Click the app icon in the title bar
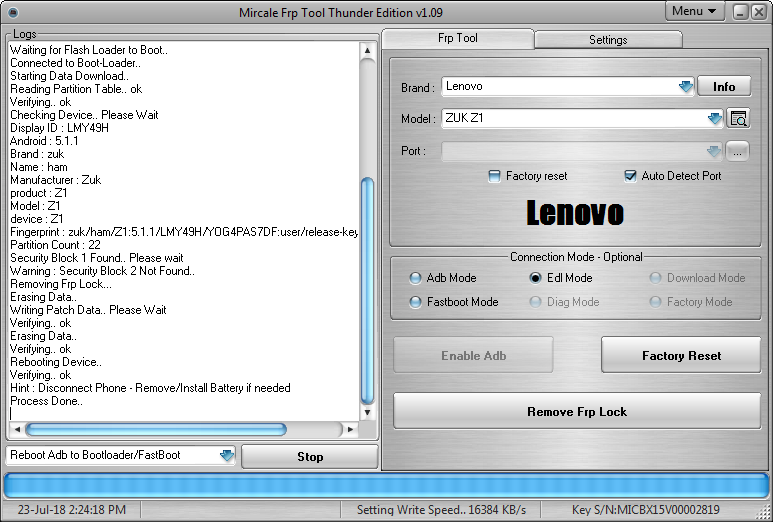The height and width of the screenshot is (522, 773). point(13,12)
